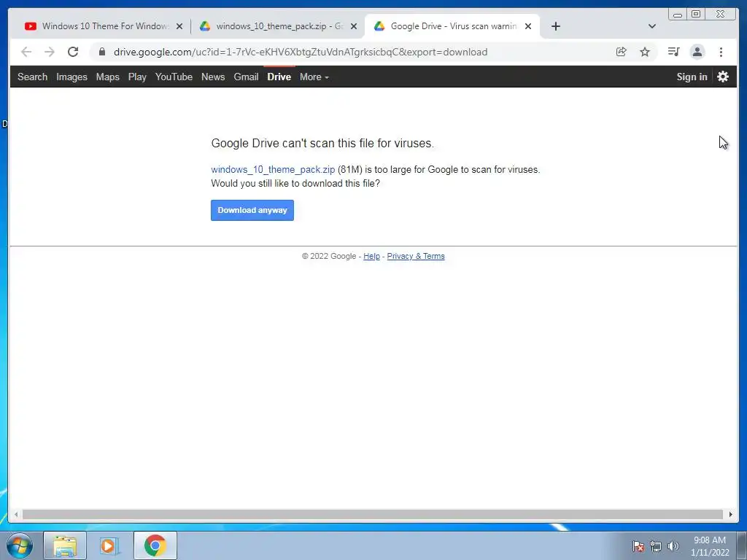This screenshot has height=560, width=747.
Task: Open the Action Center flag icon
Action: coord(638,546)
